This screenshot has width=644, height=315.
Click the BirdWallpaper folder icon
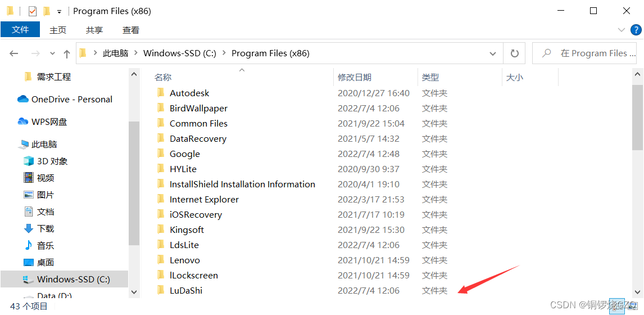click(161, 108)
